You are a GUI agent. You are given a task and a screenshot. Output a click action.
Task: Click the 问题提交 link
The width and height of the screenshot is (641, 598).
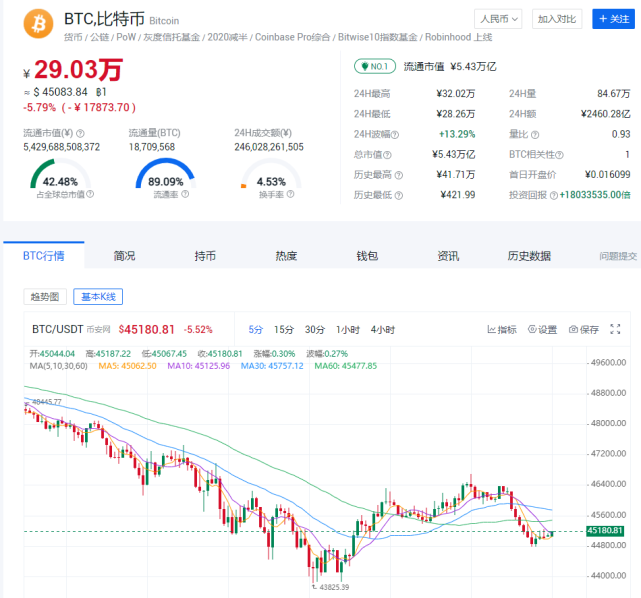618,256
